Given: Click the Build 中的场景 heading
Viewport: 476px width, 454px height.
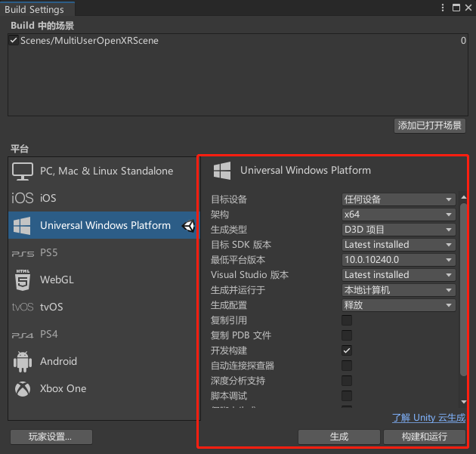Looking at the screenshot, I should pos(42,26).
